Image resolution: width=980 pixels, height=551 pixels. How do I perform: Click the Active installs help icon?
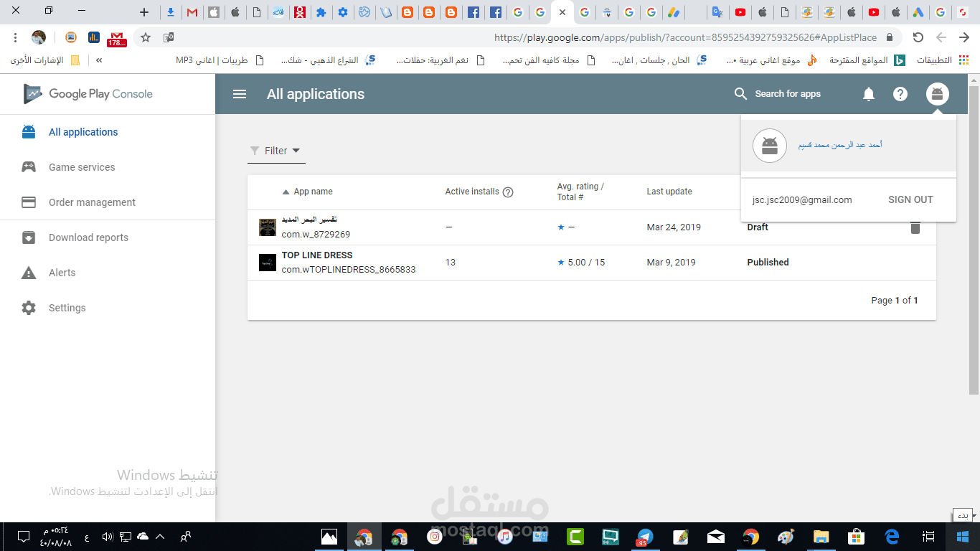pos(508,192)
